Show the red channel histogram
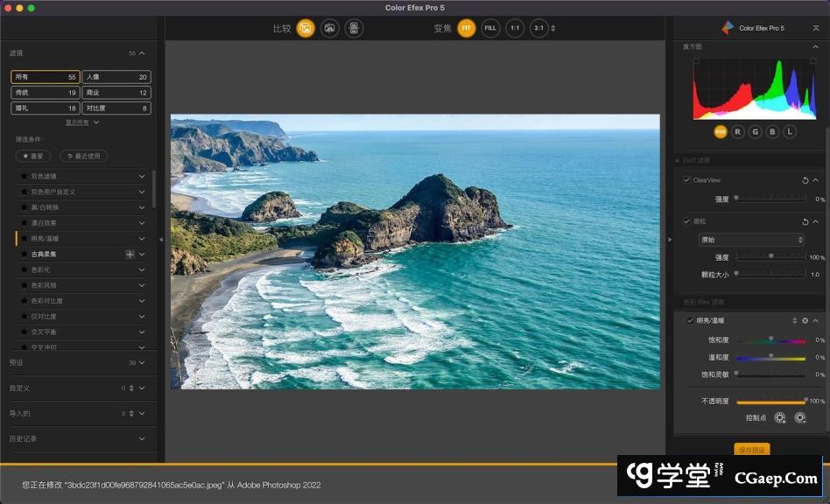This screenshot has height=504, width=830. [737, 131]
